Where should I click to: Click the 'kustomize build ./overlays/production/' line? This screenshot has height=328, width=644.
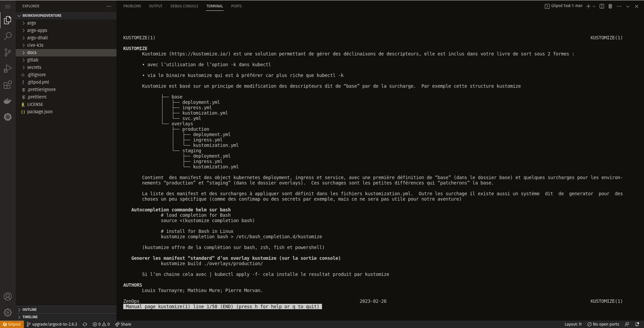click(x=211, y=264)
